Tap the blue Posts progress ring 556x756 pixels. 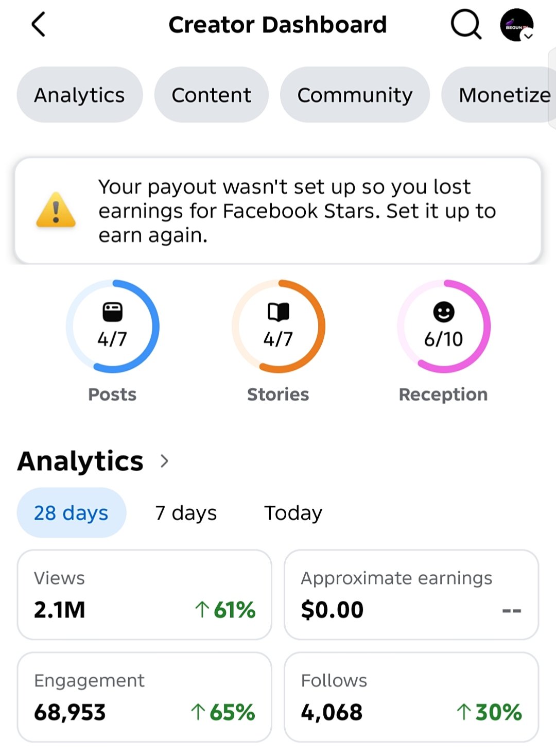(x=112, y=327)
